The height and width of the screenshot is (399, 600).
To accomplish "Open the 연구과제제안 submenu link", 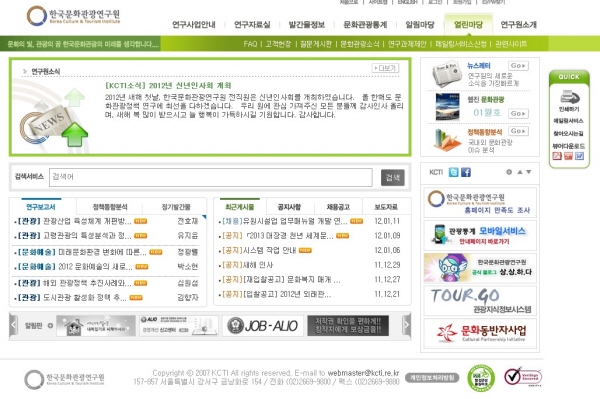I will click(407, 44).
